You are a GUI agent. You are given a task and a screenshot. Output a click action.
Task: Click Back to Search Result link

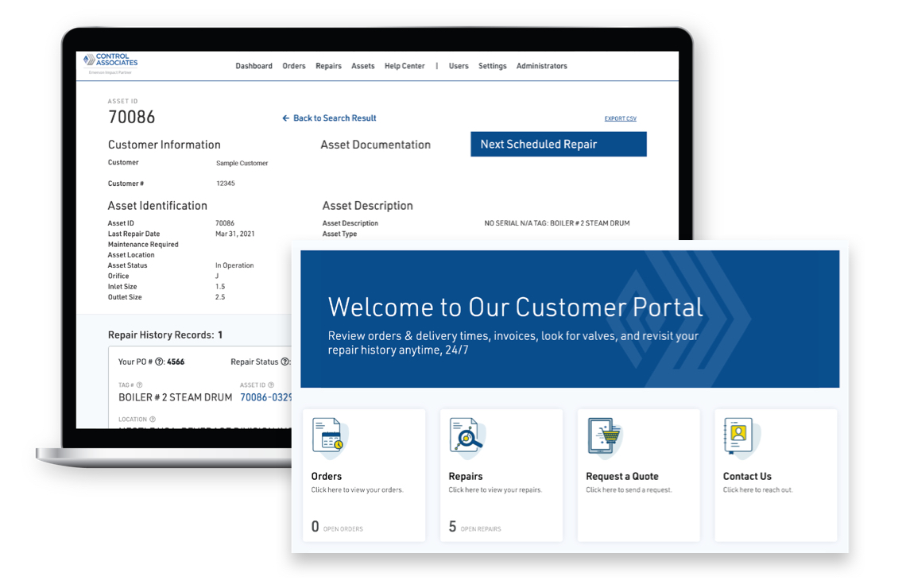pos(329,118)
